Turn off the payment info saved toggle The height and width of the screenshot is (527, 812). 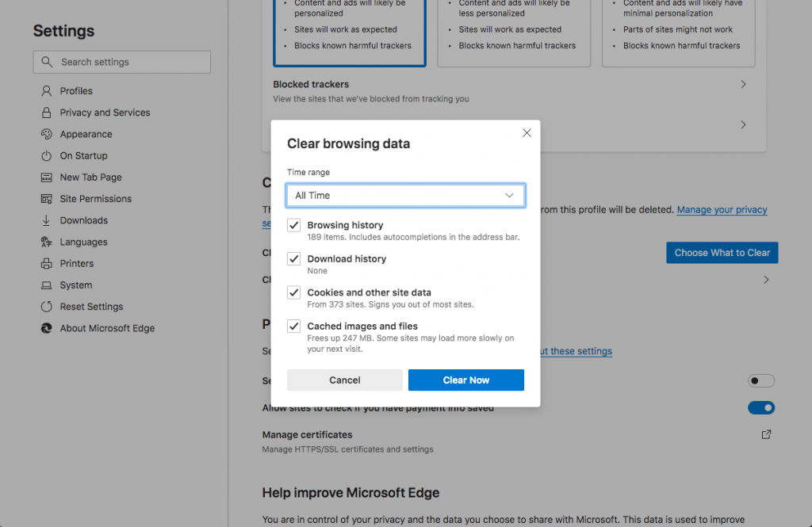tap(760, 408)
